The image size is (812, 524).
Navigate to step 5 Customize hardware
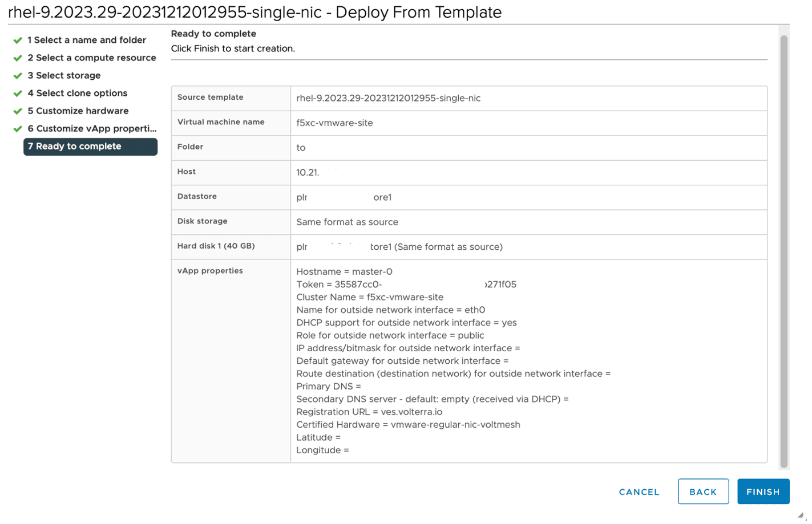78,111
